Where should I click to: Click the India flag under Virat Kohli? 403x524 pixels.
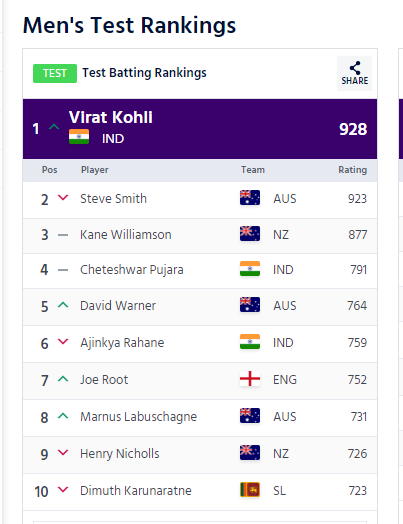click(x=79, y=136)
